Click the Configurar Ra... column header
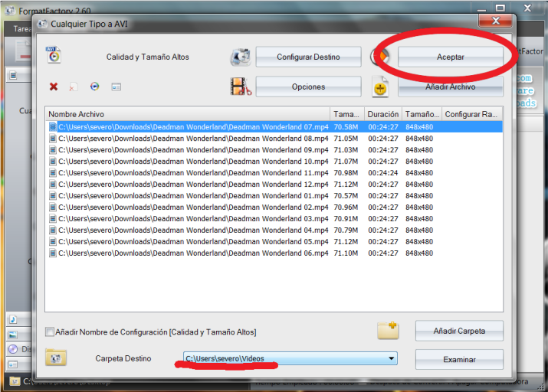Screen dimensions: 548x392 [x=472, y=114]
